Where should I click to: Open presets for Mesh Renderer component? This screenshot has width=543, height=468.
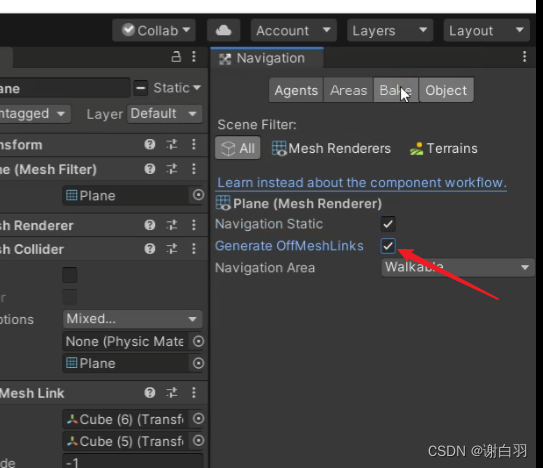[172, 225]
